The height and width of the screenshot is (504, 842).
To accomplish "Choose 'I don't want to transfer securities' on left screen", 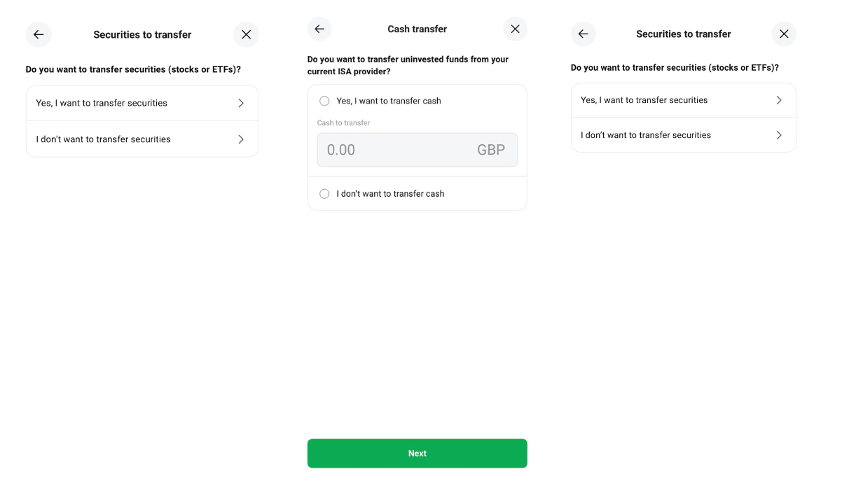I will (104, 139).
